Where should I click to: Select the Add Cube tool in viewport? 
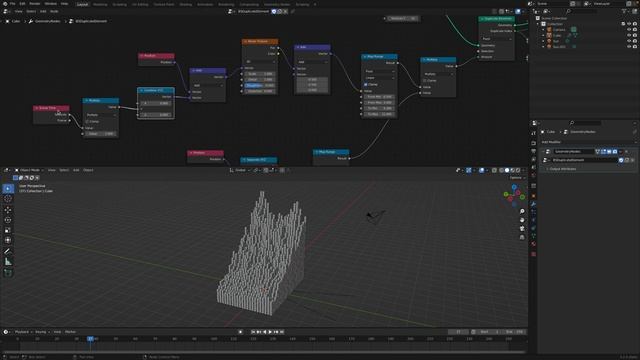8,273
